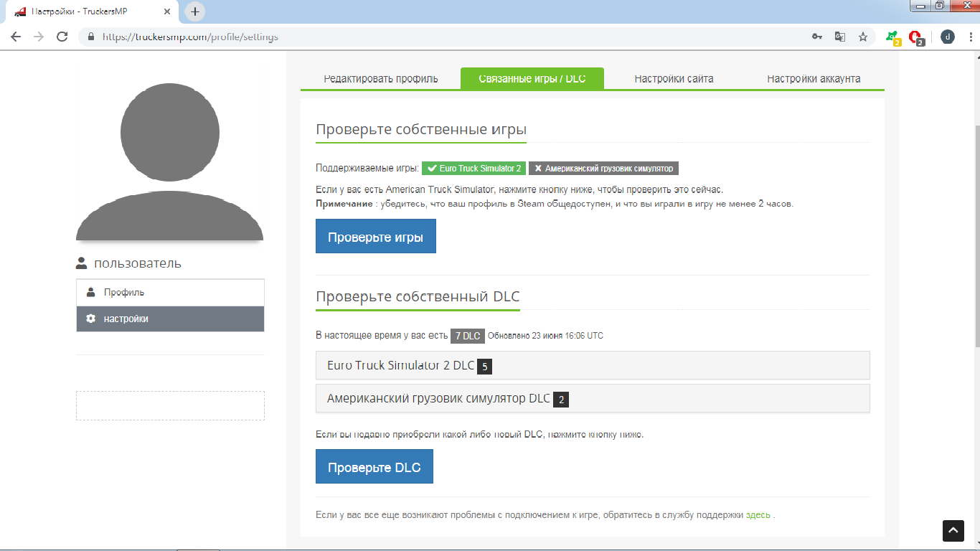Open the Chrome profile avatar 'd'
The image size is (980, 551).
pos(948,37)
